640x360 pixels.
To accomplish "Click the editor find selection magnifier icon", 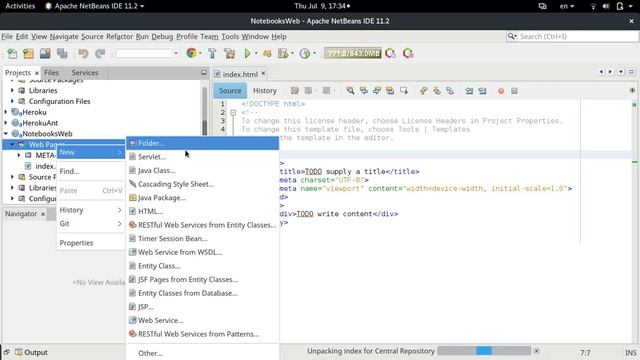I will point(350,91).
